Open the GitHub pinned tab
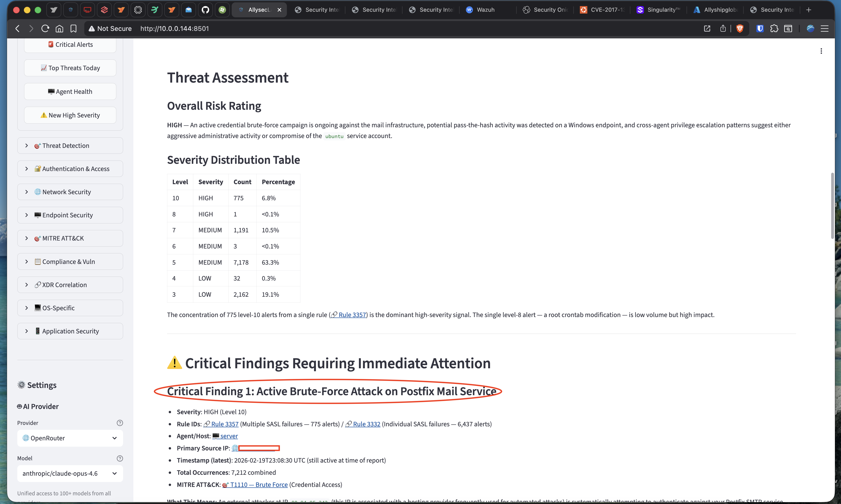Viewport: 841px width, 504px height. coord(205,10)
